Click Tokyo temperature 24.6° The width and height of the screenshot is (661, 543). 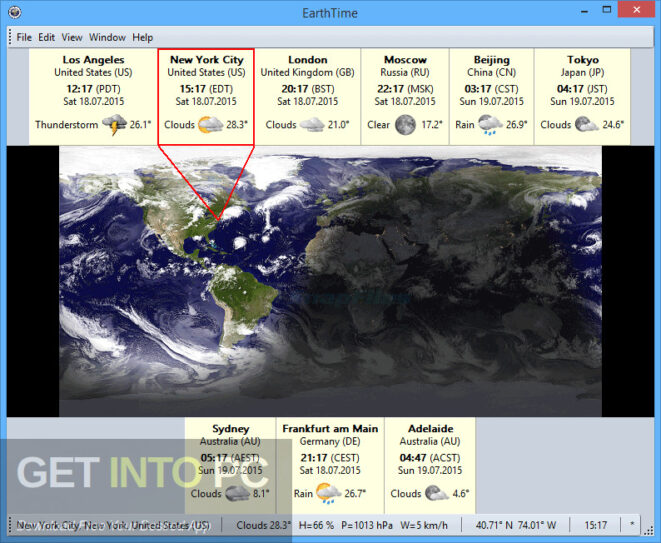(x=613, y=125)
